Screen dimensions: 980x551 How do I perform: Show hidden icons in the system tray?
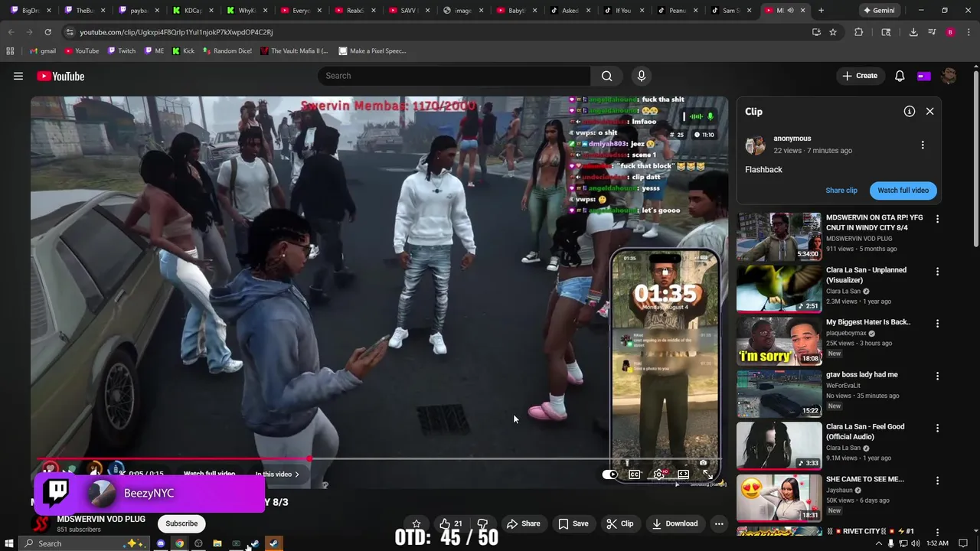click(x=878, y=543)
